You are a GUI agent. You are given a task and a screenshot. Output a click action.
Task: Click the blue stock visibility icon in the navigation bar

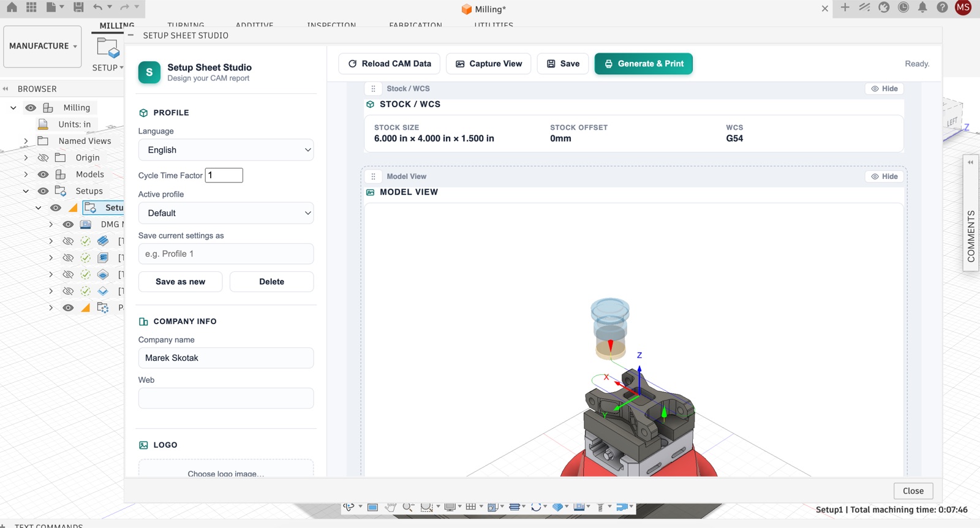pos(557,507)
